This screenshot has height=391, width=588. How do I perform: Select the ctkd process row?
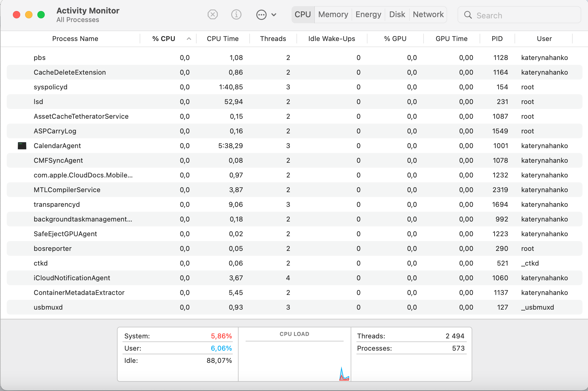294,263
